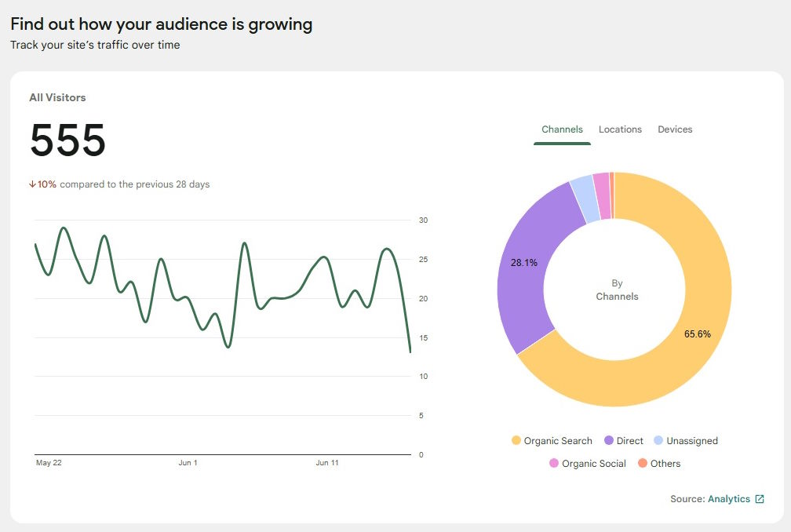Switch to the Devices tab
791x532 pixels.
click(675, 129)
